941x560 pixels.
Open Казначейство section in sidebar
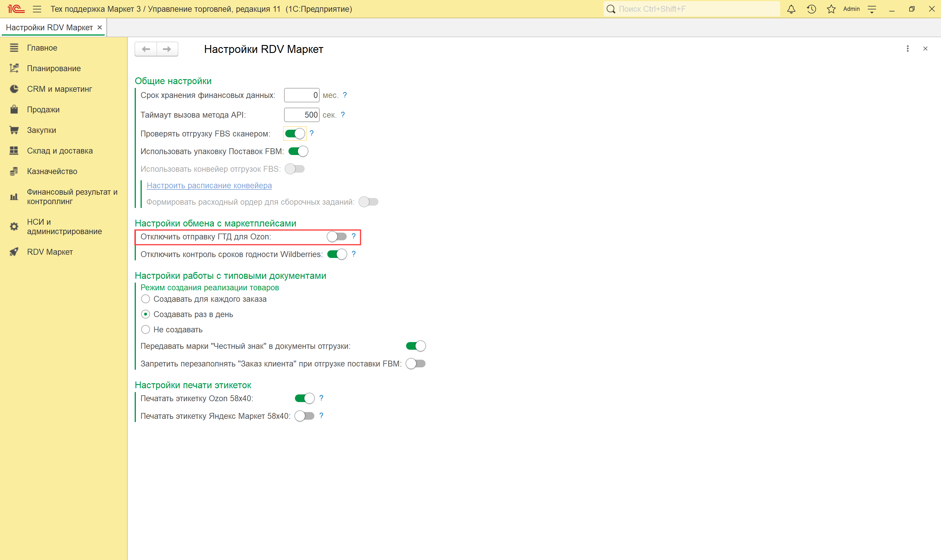[52, 171]
